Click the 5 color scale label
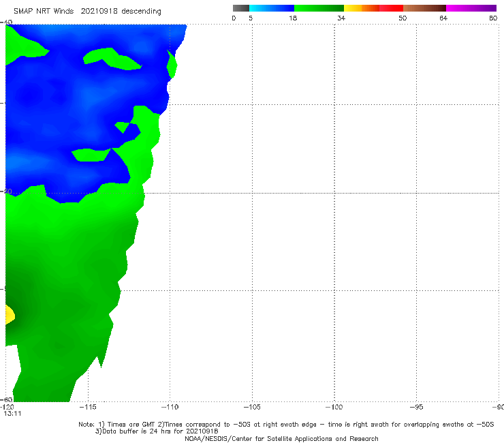504x443 pixels. [x=251, y=18]
